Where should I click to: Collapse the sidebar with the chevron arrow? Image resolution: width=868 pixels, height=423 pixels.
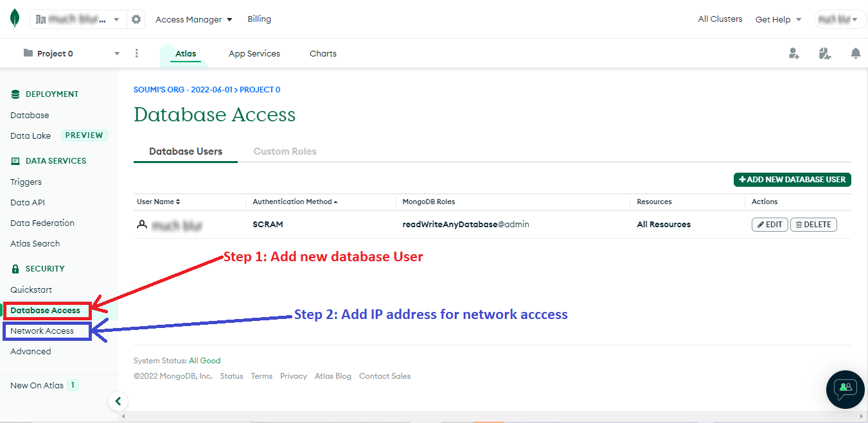tap(118, 401)
